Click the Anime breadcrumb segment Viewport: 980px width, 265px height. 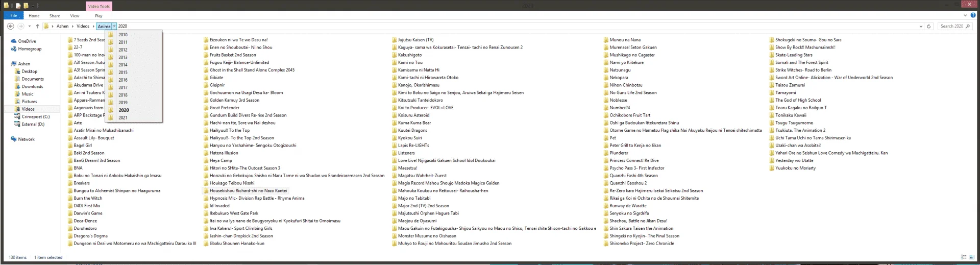pyautogui.click(x=104, y=26)
